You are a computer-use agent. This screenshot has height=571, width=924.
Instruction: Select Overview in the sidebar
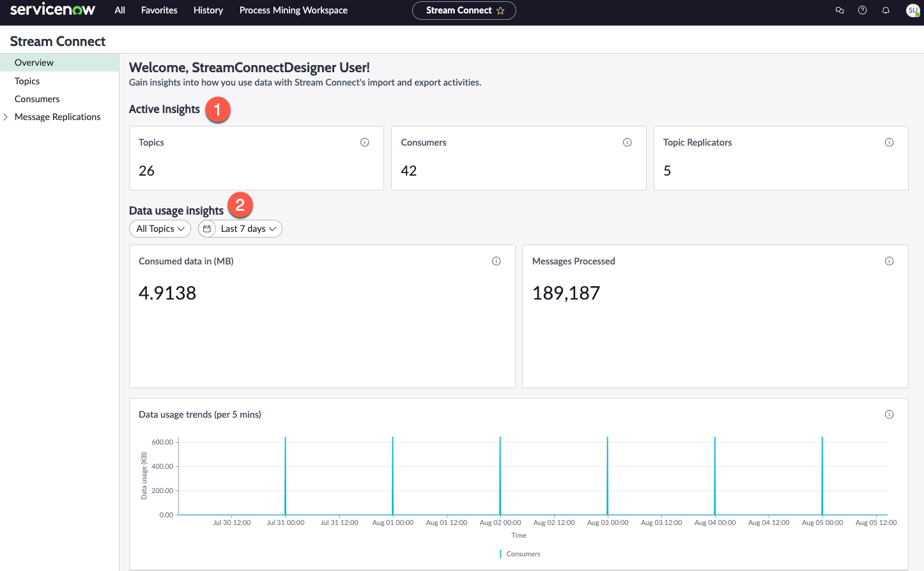coord(59,63)
